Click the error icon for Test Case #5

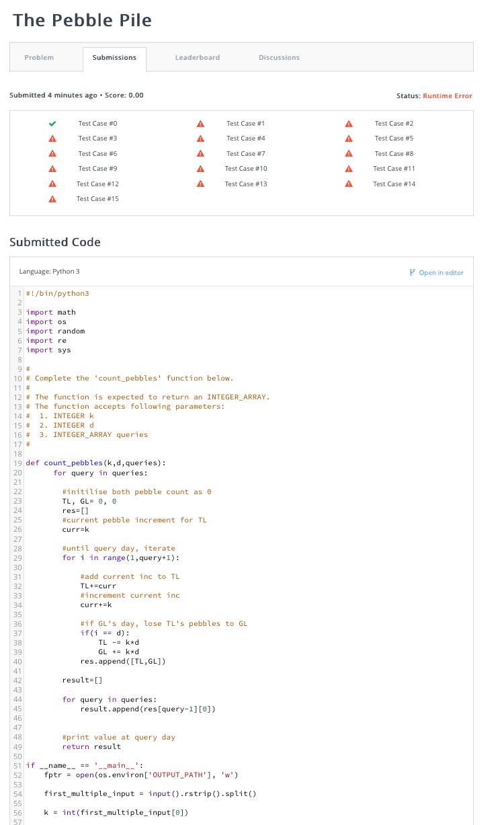point(349,139)
